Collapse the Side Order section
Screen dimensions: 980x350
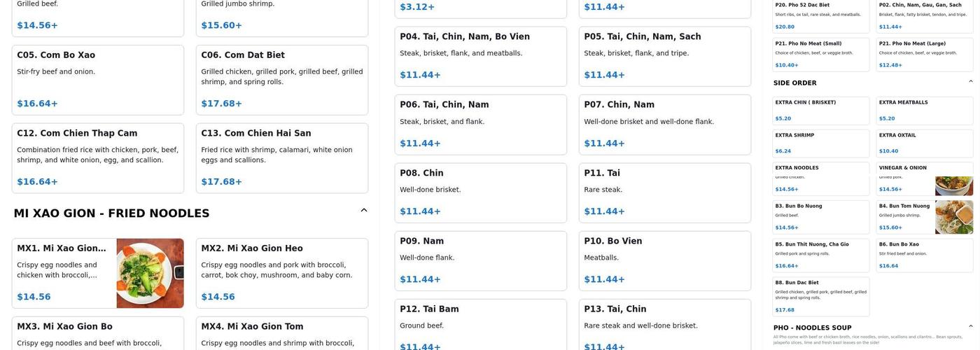point(970,82)
